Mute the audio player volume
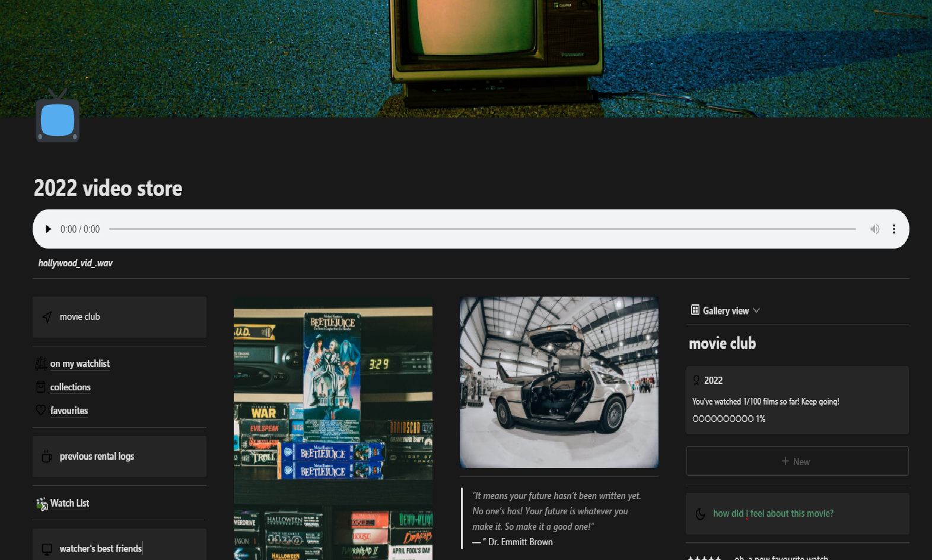Image resolution: width=932 pixels, height=560 pixels. (874, 229)
